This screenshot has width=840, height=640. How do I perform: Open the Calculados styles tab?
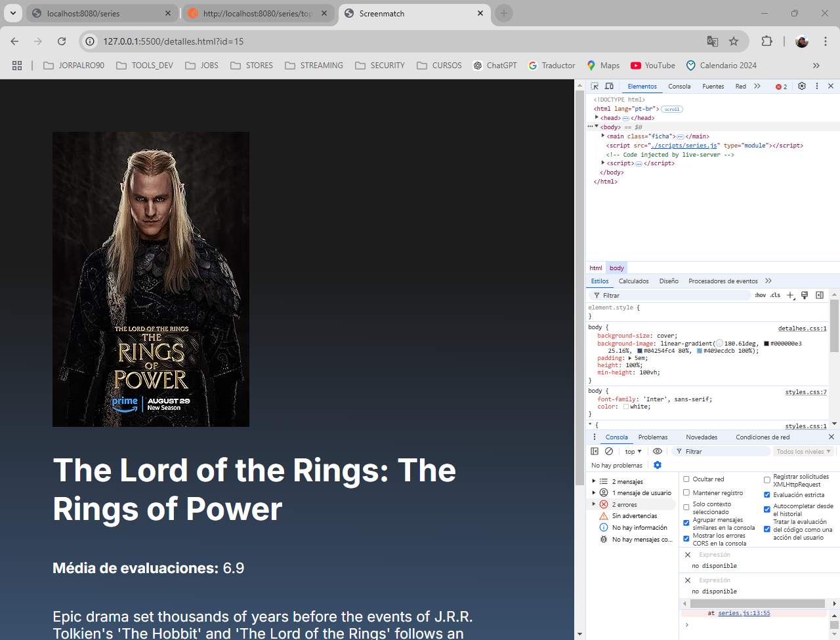[634, 281]
